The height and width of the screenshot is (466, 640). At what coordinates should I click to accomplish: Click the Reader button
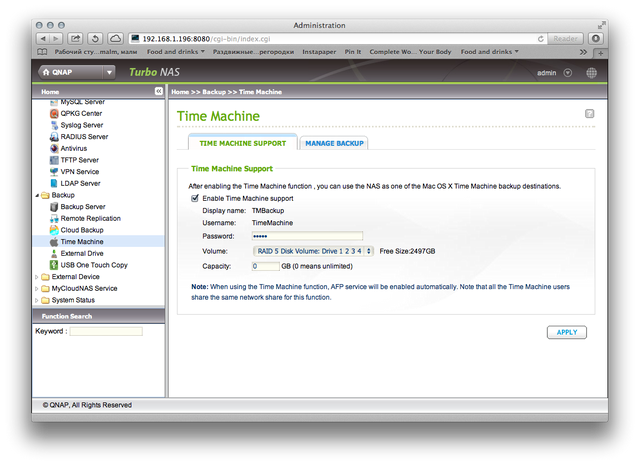pos(565,39)
